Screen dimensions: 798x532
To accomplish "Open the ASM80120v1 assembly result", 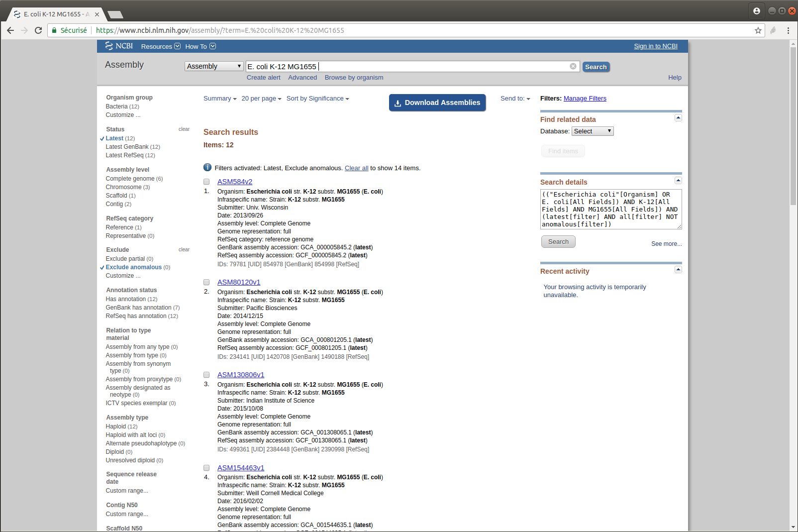I will click(239, 282).
